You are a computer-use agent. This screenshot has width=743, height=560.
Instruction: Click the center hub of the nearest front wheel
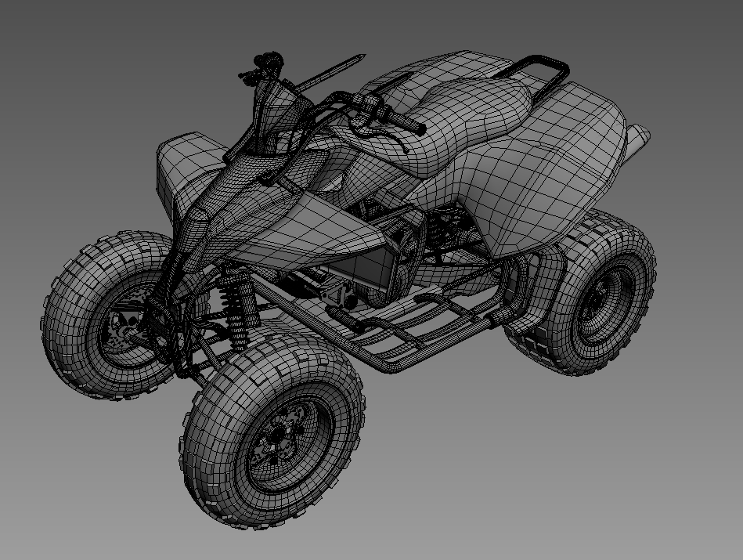(280, 439)
